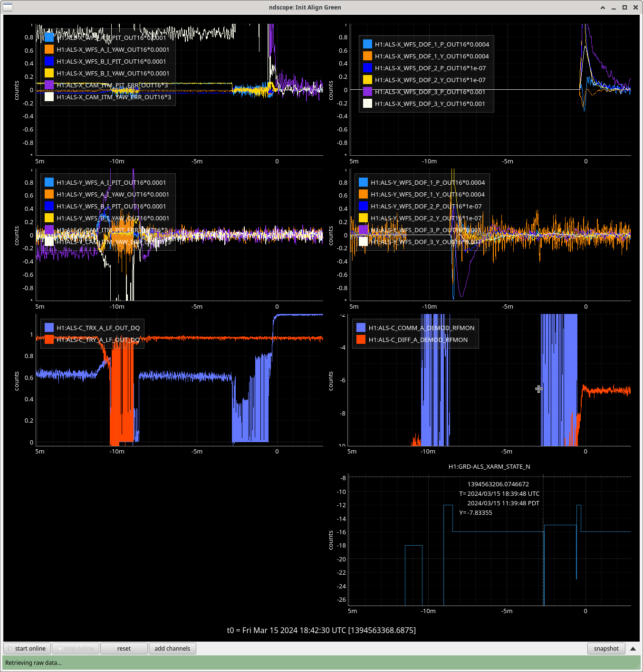The height and width of the screenshot is (672, 643).
Task: Click the stop icon on stop online
Action: tap(59, 648)
